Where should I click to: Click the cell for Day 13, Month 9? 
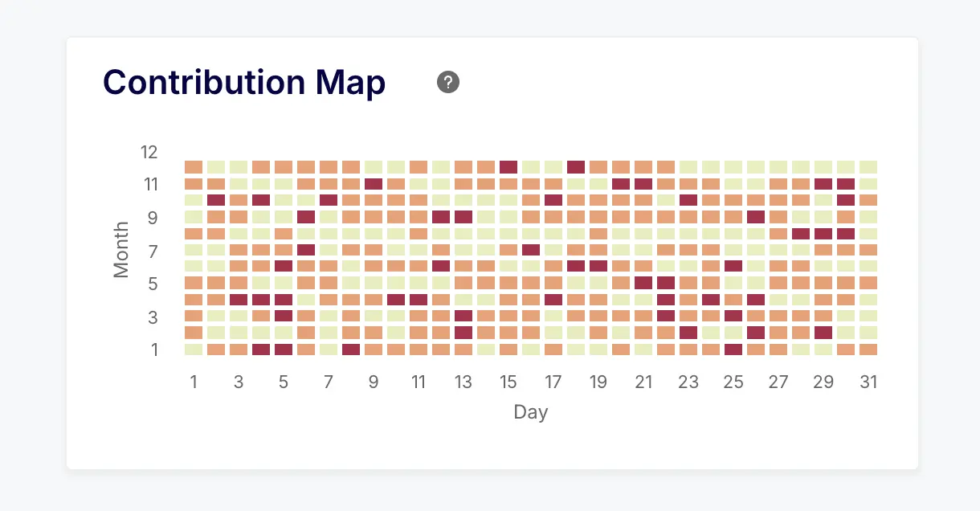coord(463,217)
